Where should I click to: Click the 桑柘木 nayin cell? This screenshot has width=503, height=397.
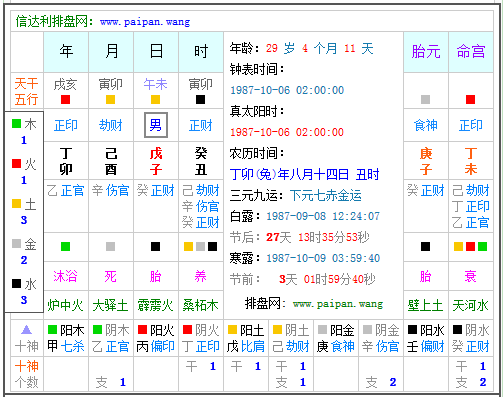pyautogui.click(x=200, y=305)
